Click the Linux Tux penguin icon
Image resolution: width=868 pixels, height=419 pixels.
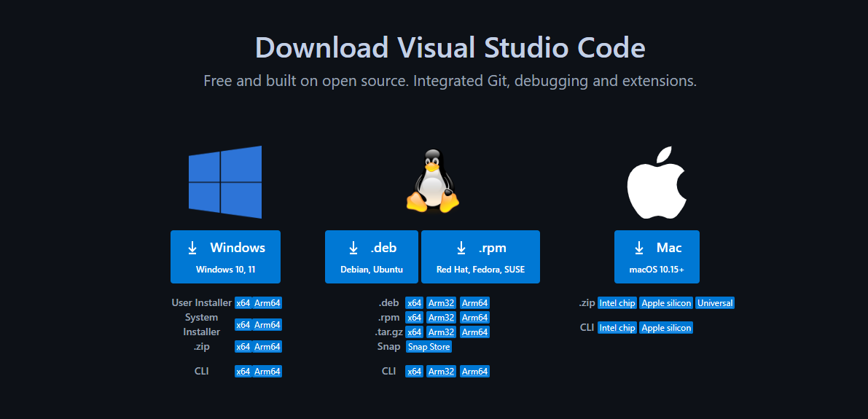pyautogui.click(x=433, y=181)
